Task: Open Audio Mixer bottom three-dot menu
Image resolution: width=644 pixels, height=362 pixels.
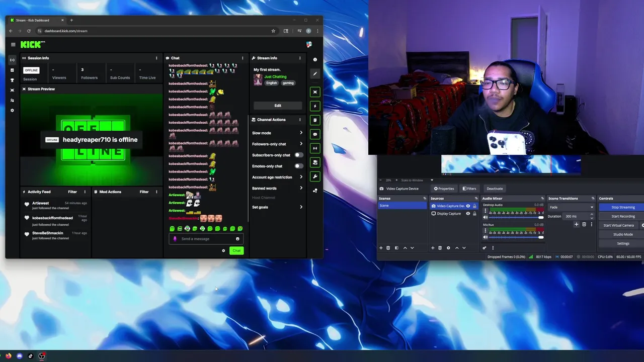Action: click(493, 248)
